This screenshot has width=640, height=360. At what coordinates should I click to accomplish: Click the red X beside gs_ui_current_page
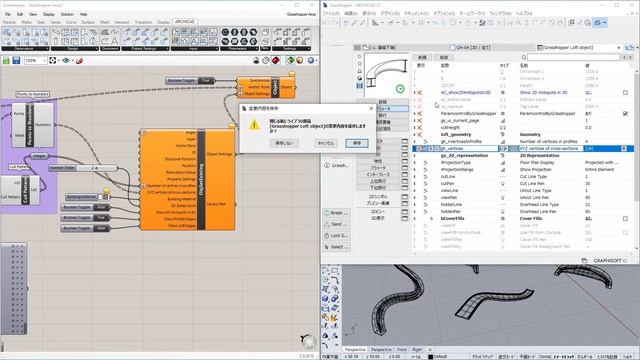[420, 121]
